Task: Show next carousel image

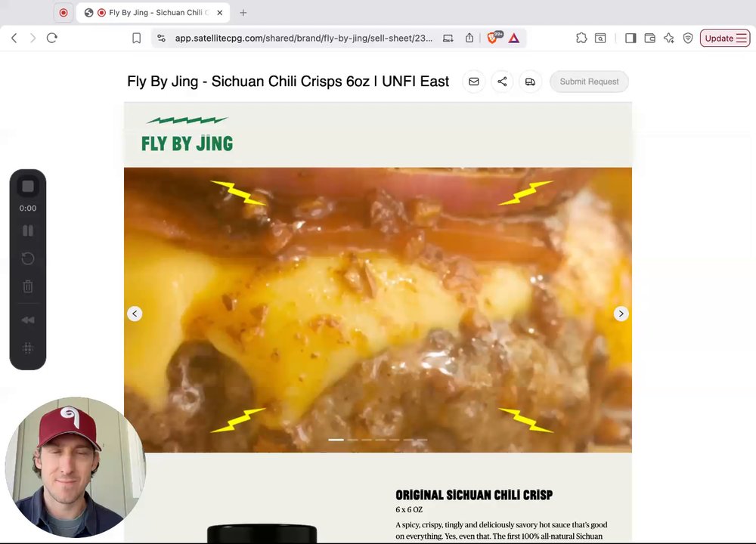Action: pyautogui.click(x=621, y=314)
